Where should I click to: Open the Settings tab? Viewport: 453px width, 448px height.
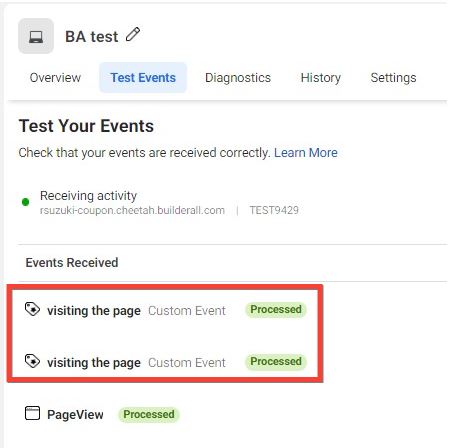(393, 78)
